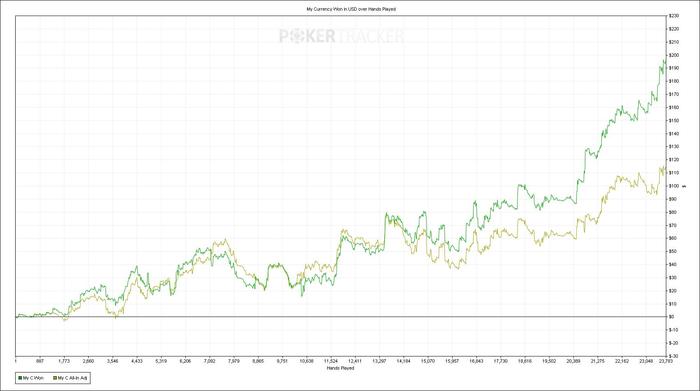Click the 7,092 x-axis tick label
Image resolution: width=700 pixels, height=391 pixels.
pos(209,361)
